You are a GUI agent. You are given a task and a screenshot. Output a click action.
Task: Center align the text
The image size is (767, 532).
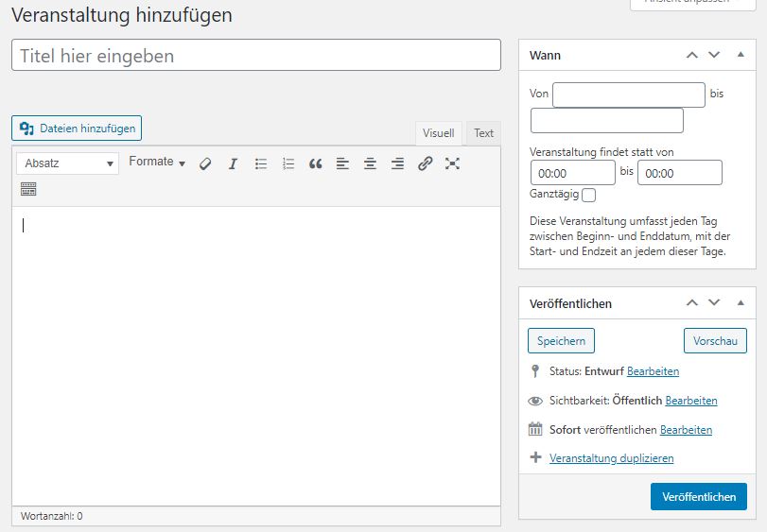coord(370,163)
